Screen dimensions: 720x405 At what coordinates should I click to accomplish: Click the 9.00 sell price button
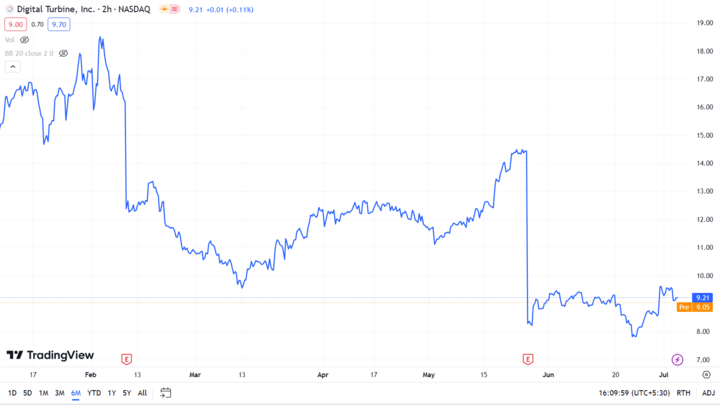coord(15,25)
